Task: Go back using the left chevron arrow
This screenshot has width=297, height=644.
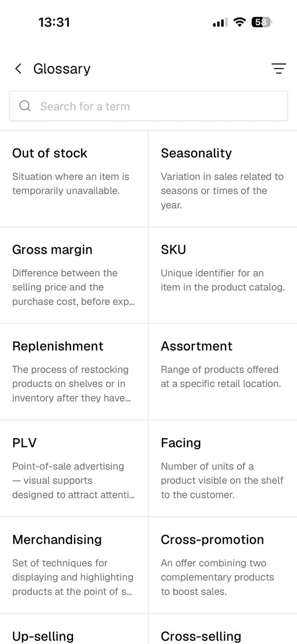Action: tap(18, 69)
